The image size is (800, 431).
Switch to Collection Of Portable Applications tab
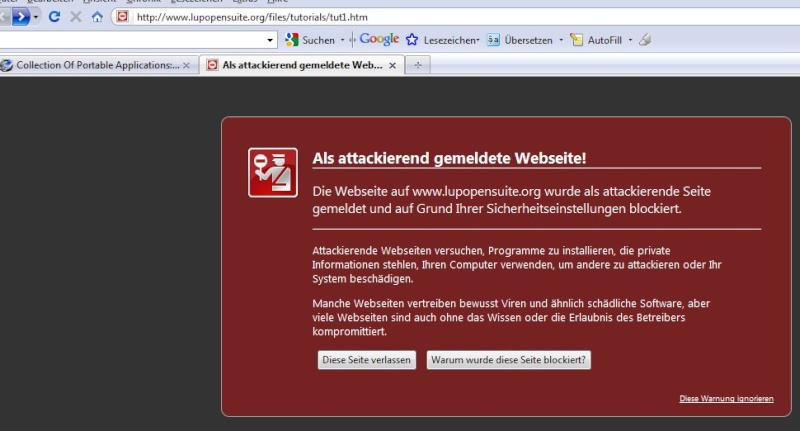(98, 65)
